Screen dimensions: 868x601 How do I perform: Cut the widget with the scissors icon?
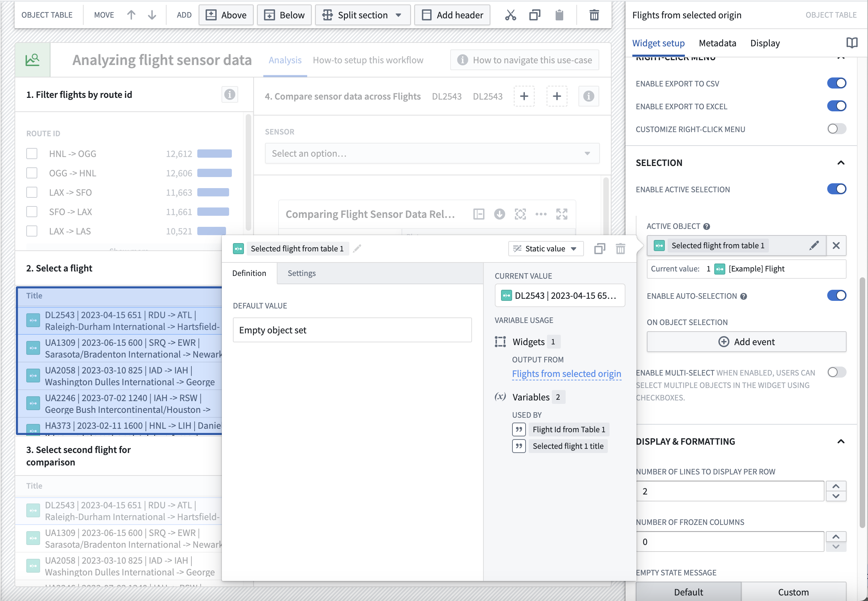coord(511,15)
